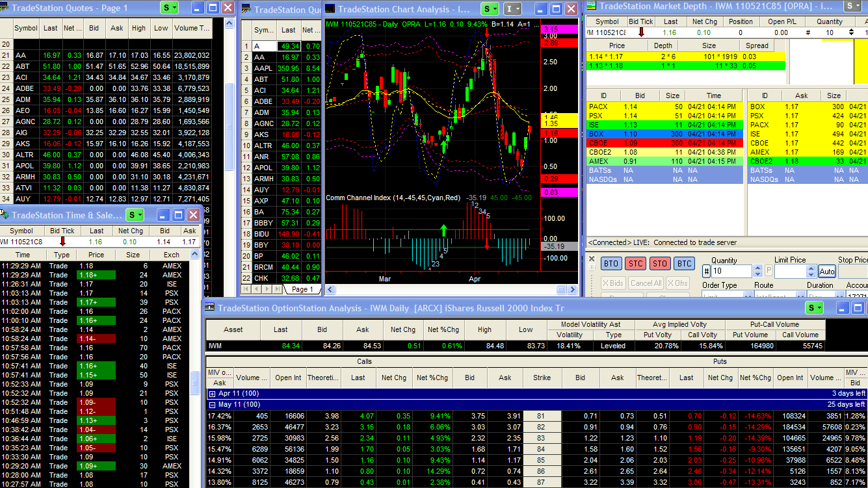The width and height of the screenshot is (868, 488).
Task: Click the Buy to Open (BTO) button
Action: pyautogui.click(x=611, y=263)
